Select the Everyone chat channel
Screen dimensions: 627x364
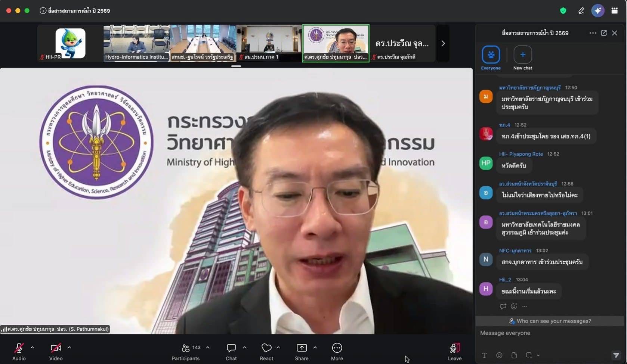coord(491,58)
